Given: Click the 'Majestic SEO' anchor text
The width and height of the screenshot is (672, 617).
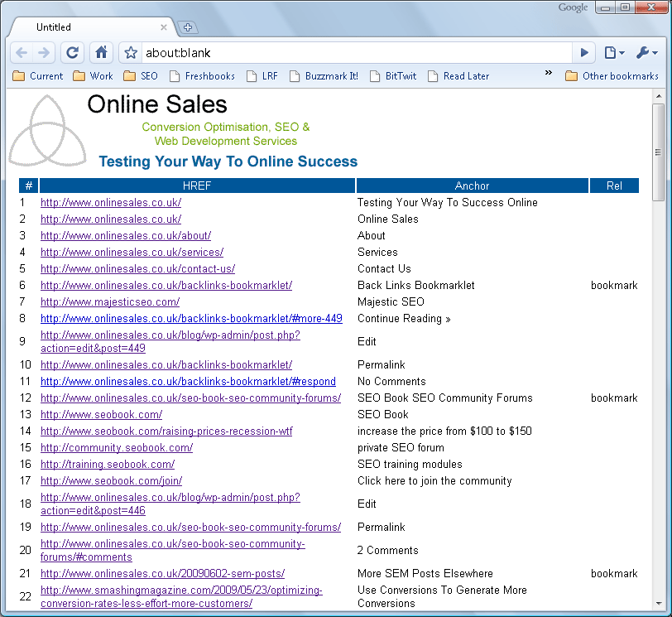Looking at the screenshot, I should coord(391,301).
